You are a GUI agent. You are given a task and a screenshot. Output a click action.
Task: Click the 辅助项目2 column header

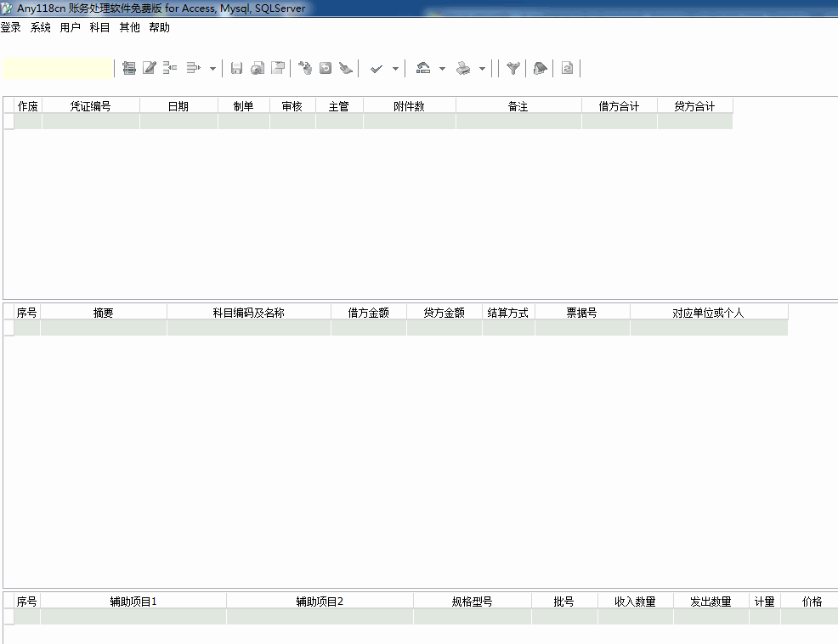pos(320,601)
